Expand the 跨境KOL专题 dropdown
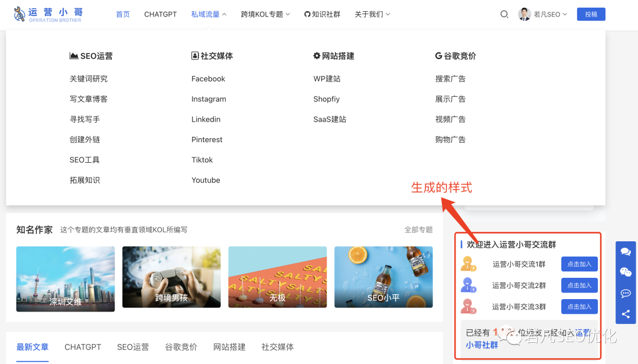 point(265,14)
